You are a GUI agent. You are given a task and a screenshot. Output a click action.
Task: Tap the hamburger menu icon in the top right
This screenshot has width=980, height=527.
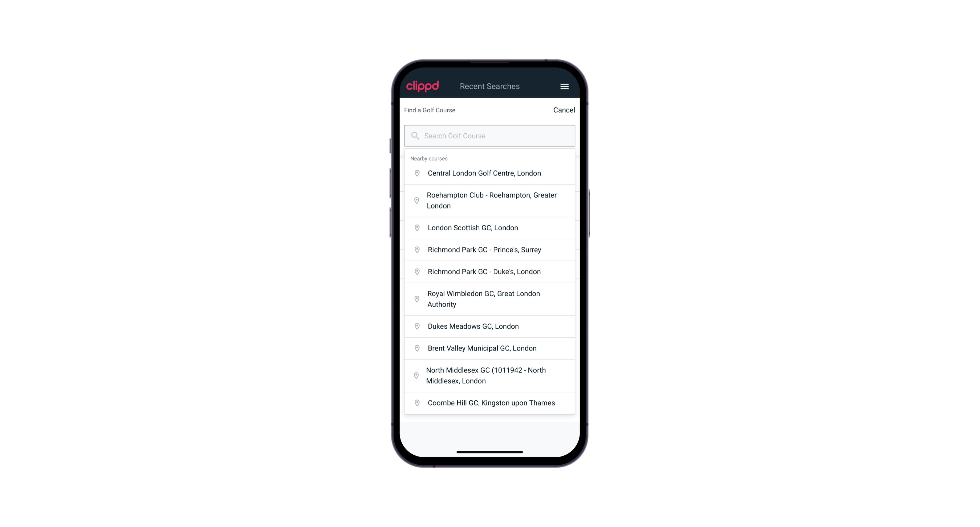564,86
